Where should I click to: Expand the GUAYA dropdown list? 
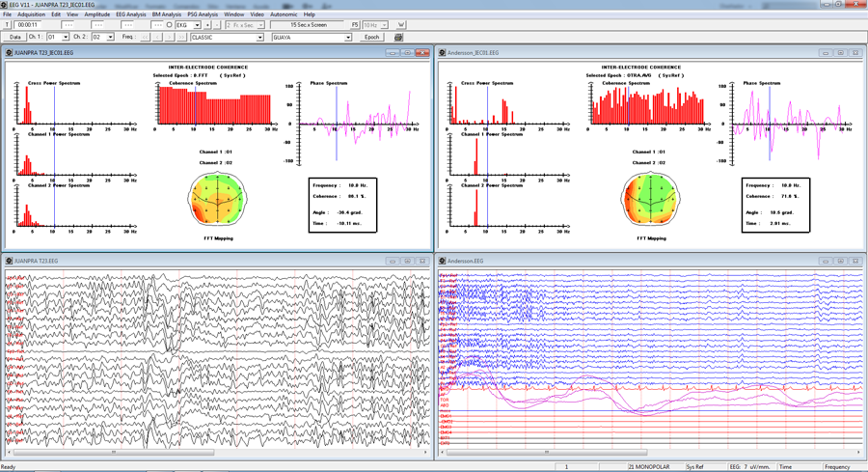312,37
